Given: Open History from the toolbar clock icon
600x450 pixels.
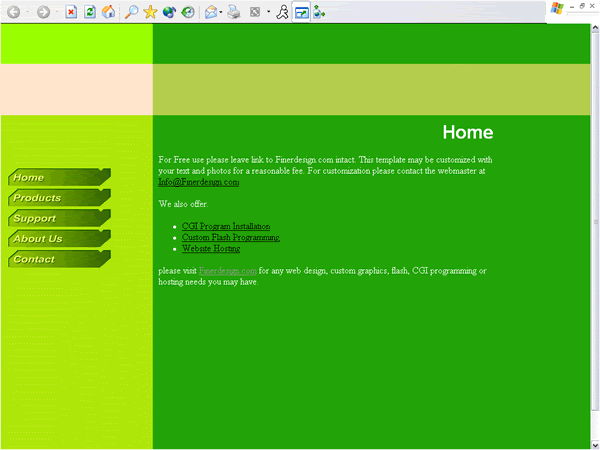Looking at the screenshot, I should pyautogui.click(x=186, y=12).
